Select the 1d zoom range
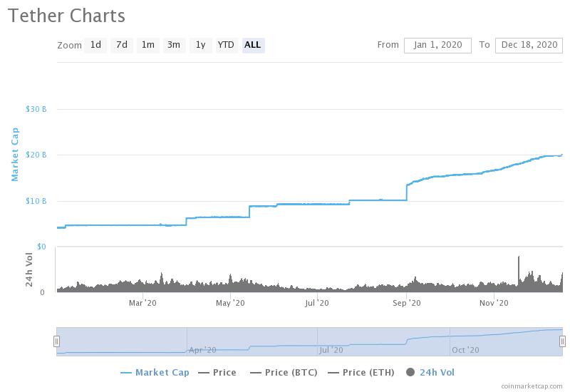 95,45
